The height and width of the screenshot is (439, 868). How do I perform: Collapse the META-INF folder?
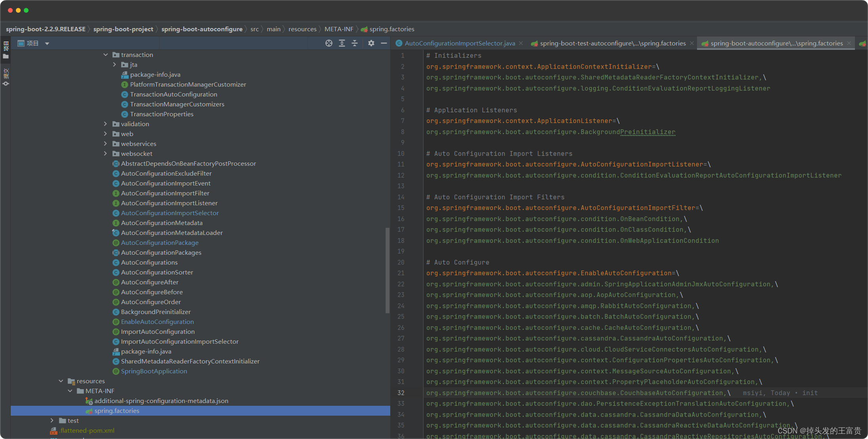pyautogui.click(x=70, y=391)
